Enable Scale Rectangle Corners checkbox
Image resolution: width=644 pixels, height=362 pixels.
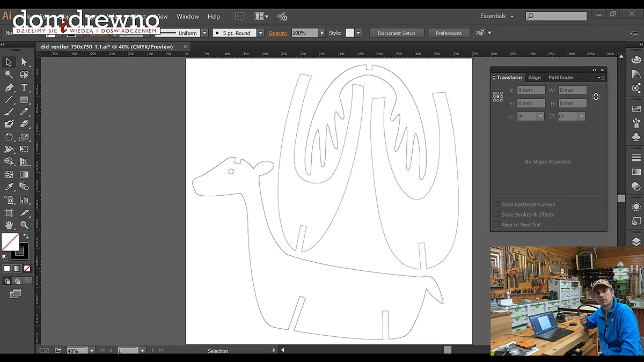(x=496, y=204)
